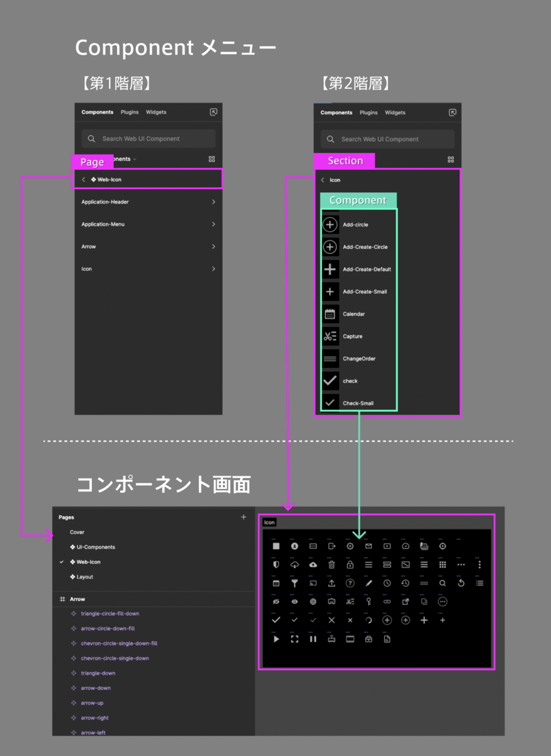Open Components tab in first-level panel
The image size is (551, 756).
[x=97, y=112]
